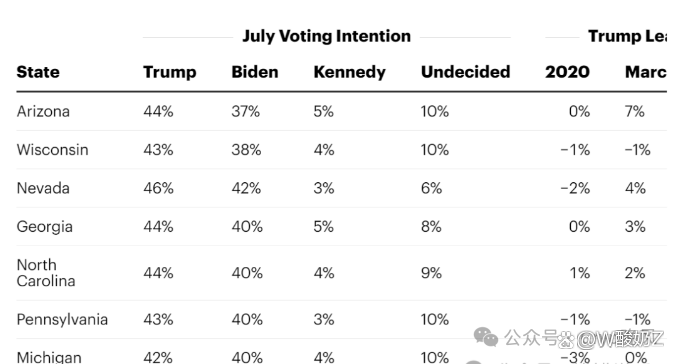Click the Trump column header
The image size is (678, 364).
[170, 72]
